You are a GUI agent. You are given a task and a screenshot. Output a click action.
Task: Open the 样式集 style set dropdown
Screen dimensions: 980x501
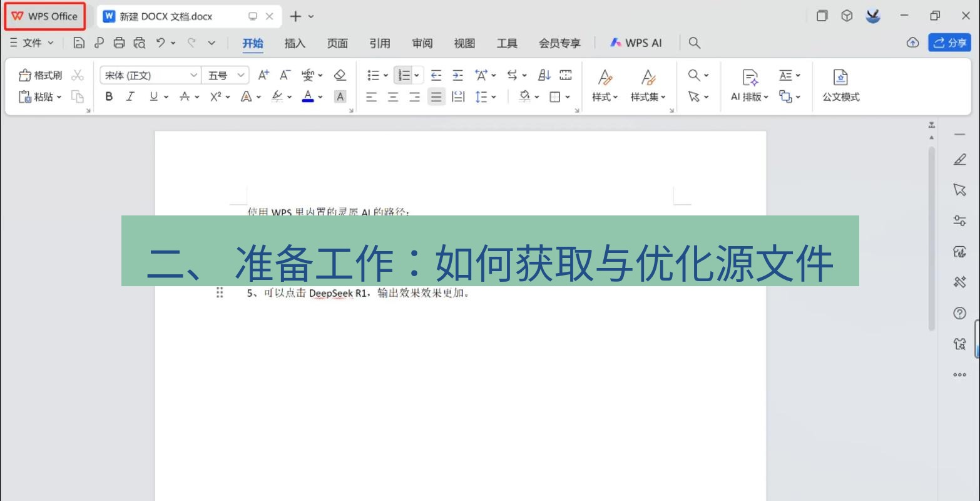pyautogui.click(x=648, y=85)
